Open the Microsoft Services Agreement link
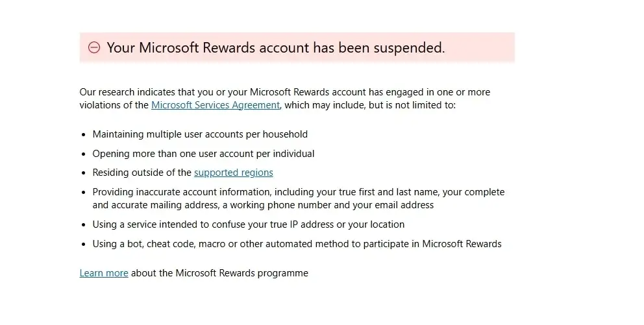The image size is (644, 325). tap(215, 105)
